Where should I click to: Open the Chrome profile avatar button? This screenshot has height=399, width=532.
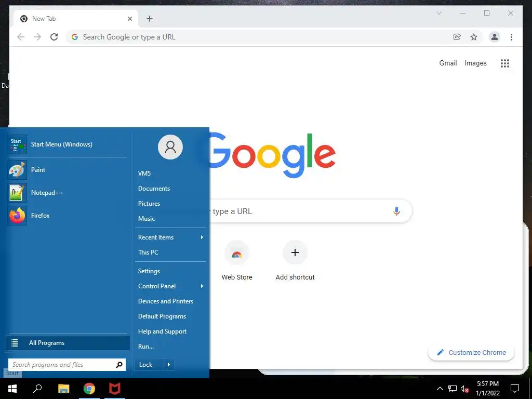pyautogui.click(x=495, y=37)
